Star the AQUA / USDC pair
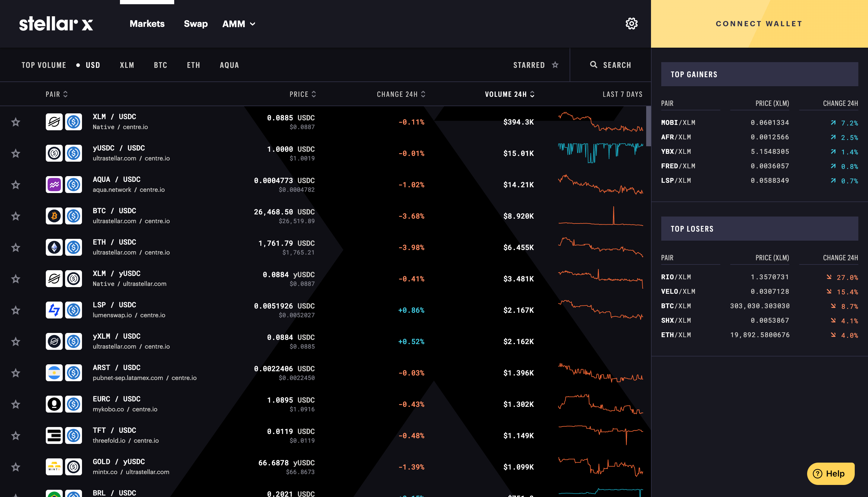The image size is (868, 497). pyautogui.click(x=16, y=185)
